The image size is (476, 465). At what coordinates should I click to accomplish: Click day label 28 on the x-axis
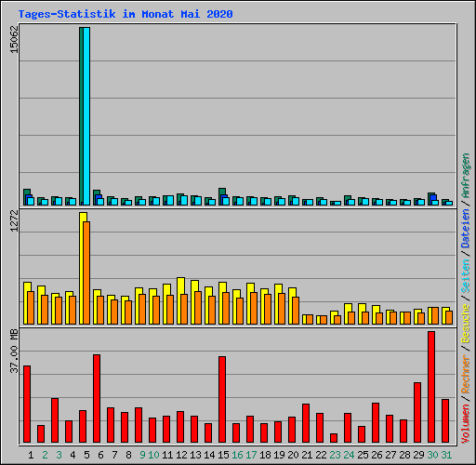click(404, 455)
